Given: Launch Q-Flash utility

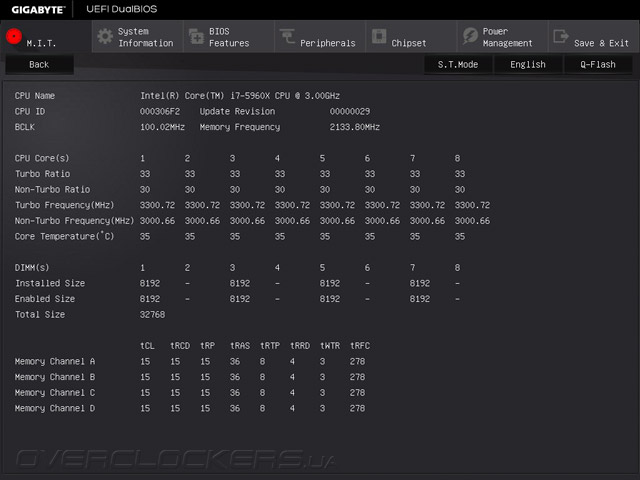Looking at the screenshot, I should tap(598, 64).
